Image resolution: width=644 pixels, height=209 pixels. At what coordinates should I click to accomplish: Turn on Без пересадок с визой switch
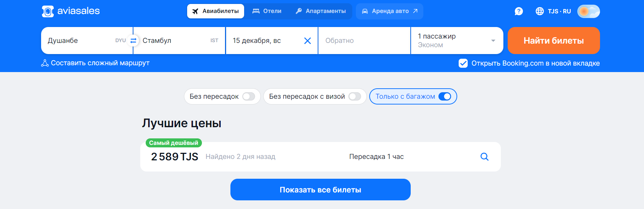click(355, 97)
